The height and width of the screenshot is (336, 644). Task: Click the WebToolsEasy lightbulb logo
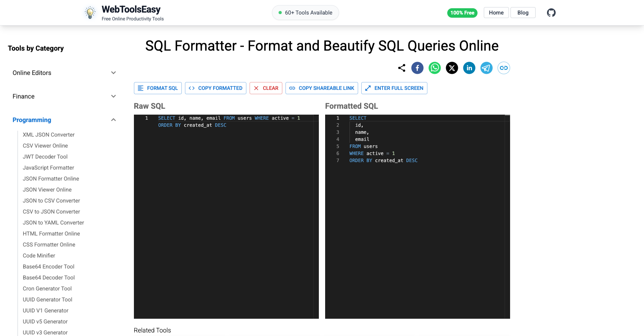[x=90, y=13]
